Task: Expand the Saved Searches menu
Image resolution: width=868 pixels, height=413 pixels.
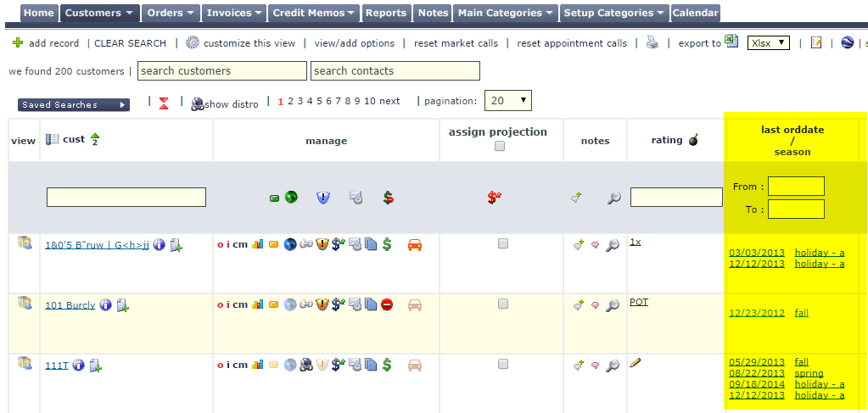Action: [x=74, y=104]
